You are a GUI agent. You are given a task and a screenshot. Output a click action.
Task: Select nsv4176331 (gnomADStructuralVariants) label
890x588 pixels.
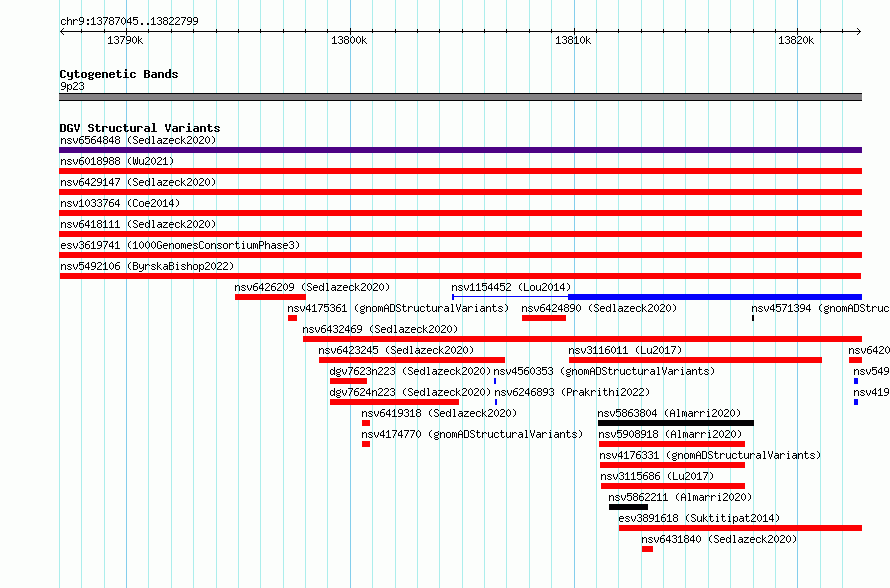tap(710, 455)
